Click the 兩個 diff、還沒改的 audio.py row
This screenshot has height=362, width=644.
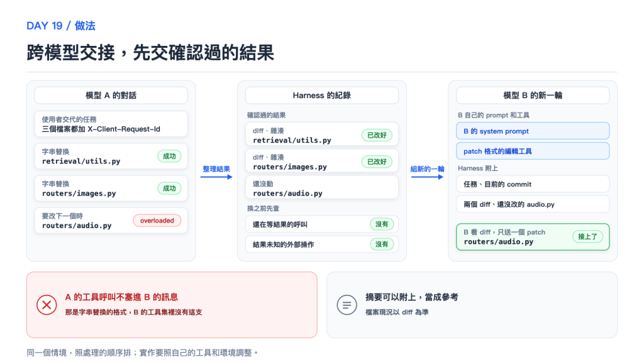point(533,204)
